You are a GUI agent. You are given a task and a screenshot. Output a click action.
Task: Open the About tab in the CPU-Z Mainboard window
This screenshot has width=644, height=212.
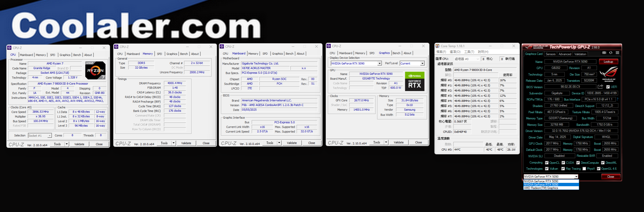(x=300, y=54)
